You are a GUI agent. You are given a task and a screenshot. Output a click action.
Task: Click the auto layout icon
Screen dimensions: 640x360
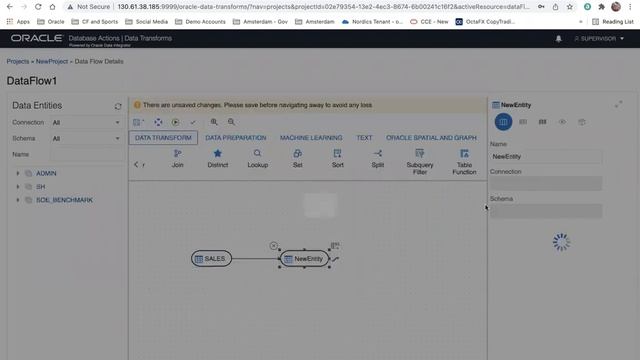coord(158,122)
